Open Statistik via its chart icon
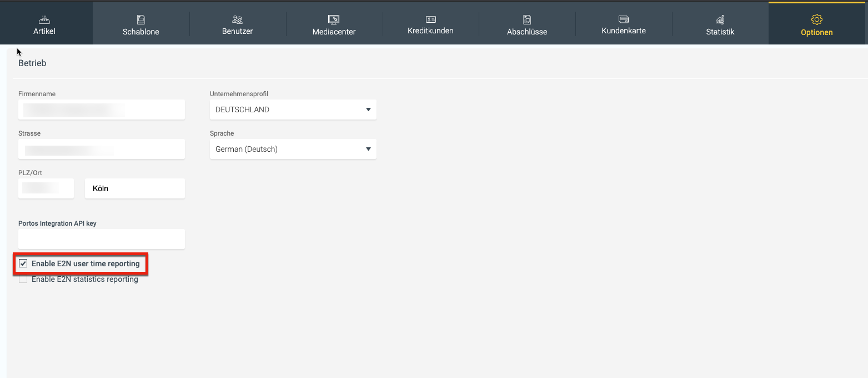The width and height of the screenshot is (868, 378). 720,19
